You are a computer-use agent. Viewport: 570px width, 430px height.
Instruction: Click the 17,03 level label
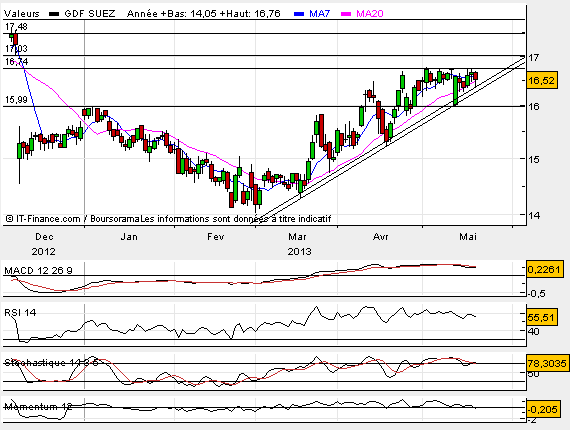pyautogui.click(x=16, y=48)
